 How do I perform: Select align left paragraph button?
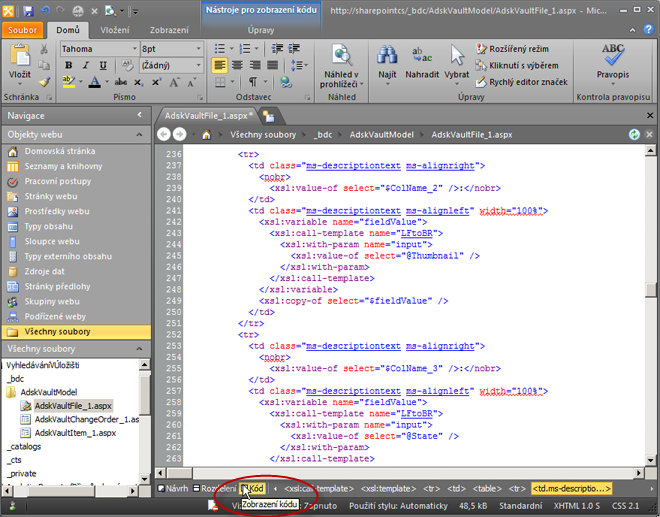219,65
